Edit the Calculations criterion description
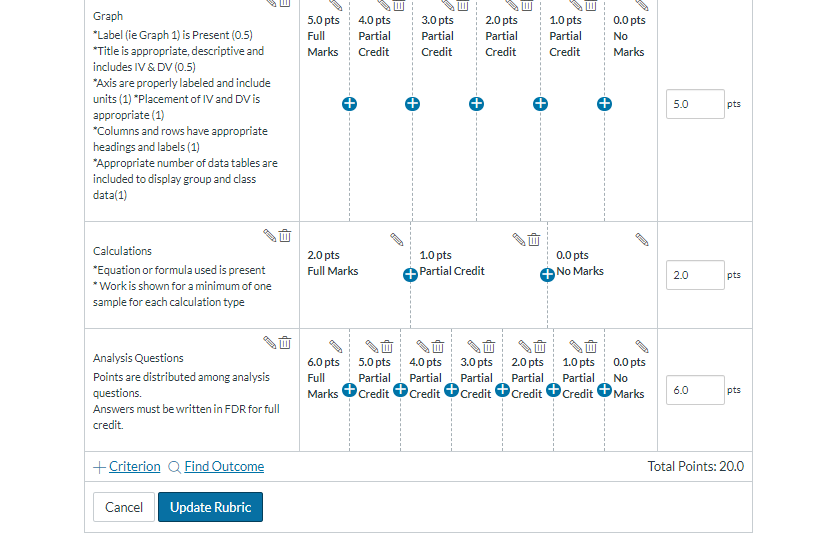 269,236
